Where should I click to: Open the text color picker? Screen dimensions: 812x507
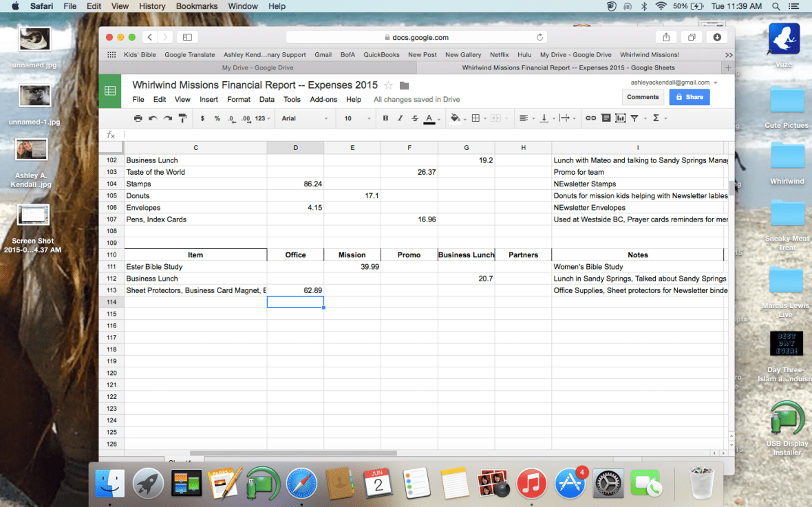pos(429,118)
